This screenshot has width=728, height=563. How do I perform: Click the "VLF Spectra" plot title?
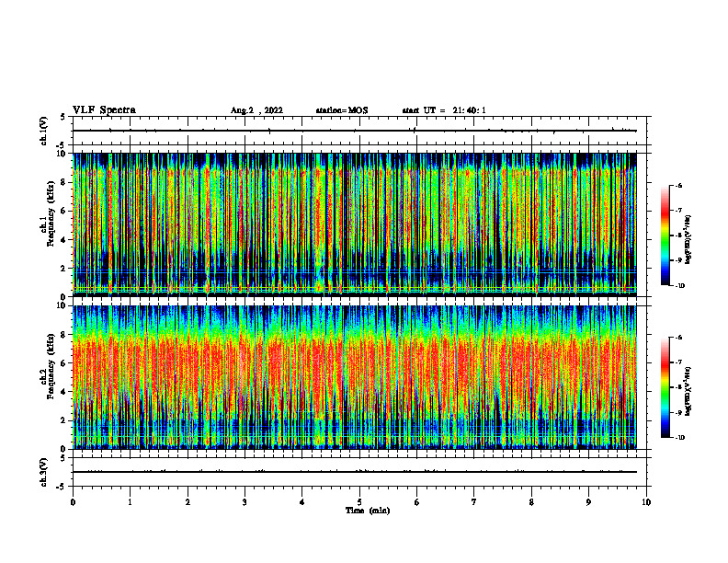104,110
